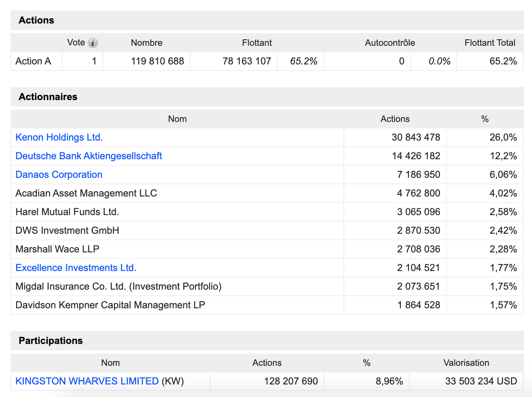532x397 pixels.
Task: Click Davidson Kempner Capital Management LP name
Action: [110, 305]
